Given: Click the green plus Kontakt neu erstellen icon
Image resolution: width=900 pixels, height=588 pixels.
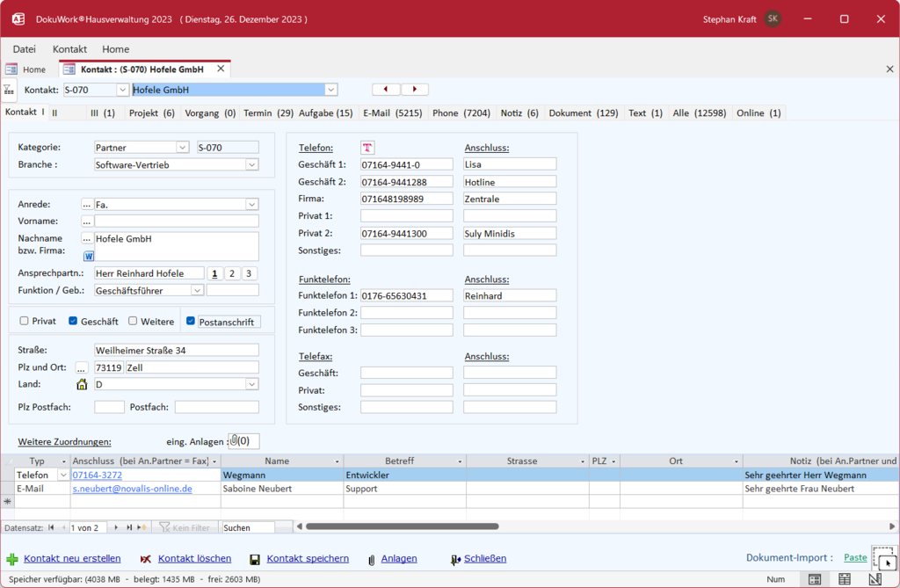Looking at the screenshot, I should [x=12, y=559].
